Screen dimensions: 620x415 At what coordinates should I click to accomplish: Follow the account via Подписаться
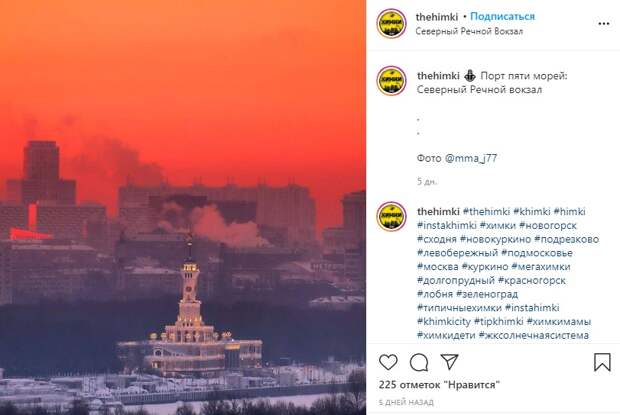pyautogui.click(x=502, y=17)
